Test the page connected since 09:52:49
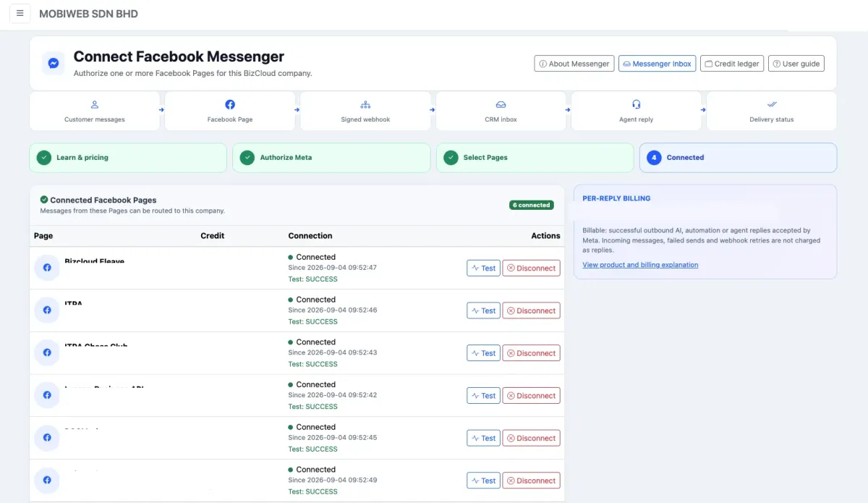The image size is (868, 503). pos(483,481)
